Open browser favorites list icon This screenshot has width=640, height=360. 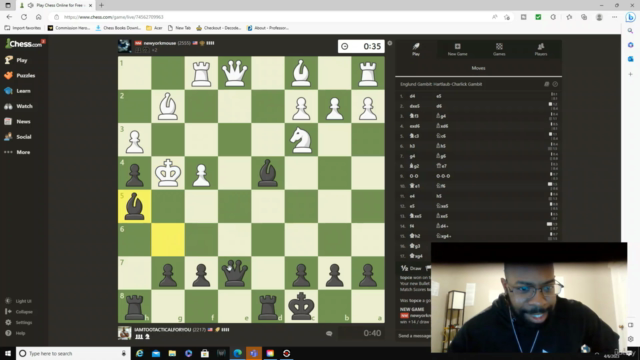pos(569,17)
